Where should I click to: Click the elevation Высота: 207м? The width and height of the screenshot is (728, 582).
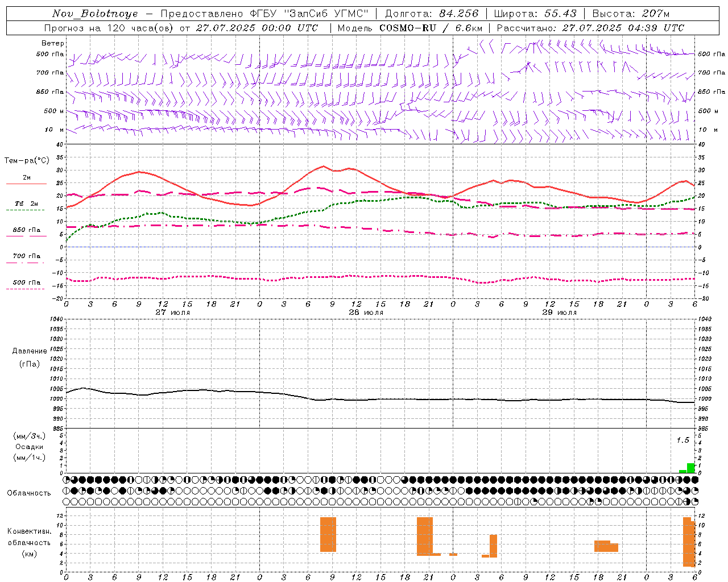coord(631,14)
